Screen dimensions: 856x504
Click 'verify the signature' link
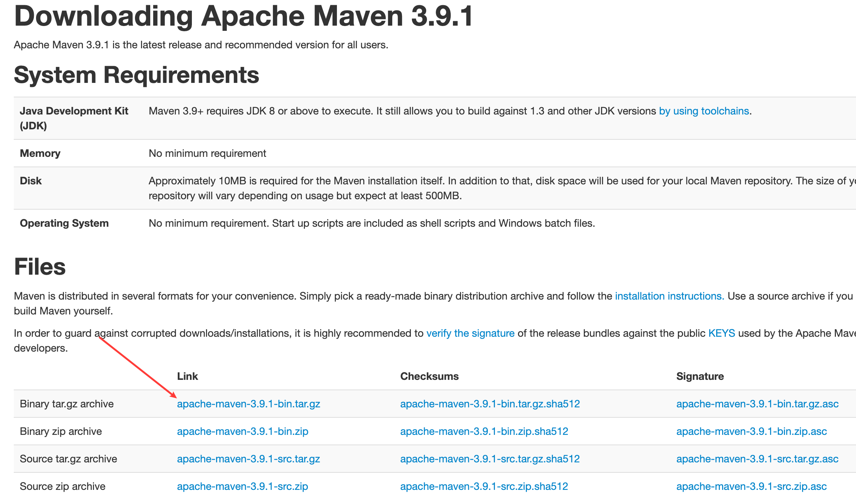[470, 333]
